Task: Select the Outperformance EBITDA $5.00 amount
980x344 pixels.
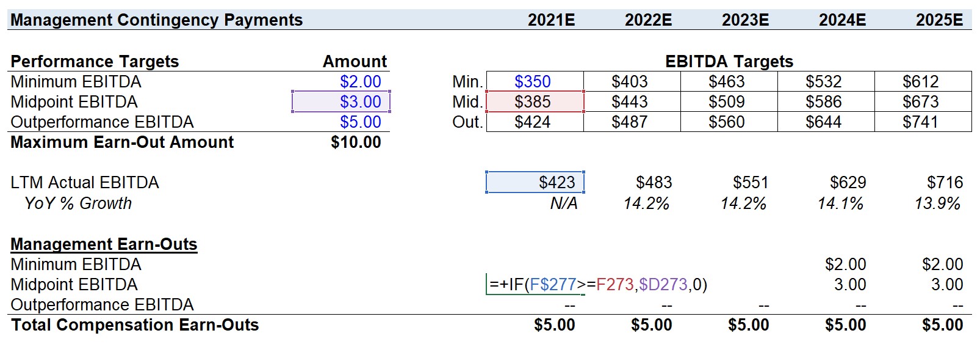Action: 341,122
